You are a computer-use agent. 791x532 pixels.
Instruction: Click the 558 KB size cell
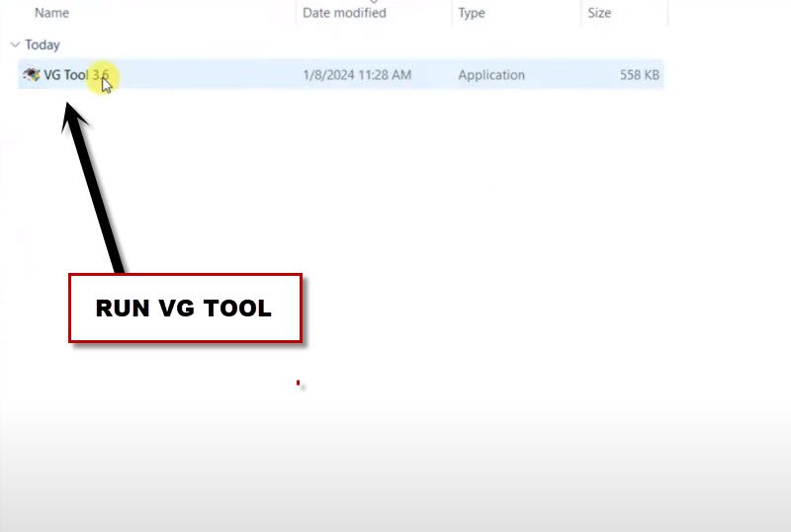point(640,75)
